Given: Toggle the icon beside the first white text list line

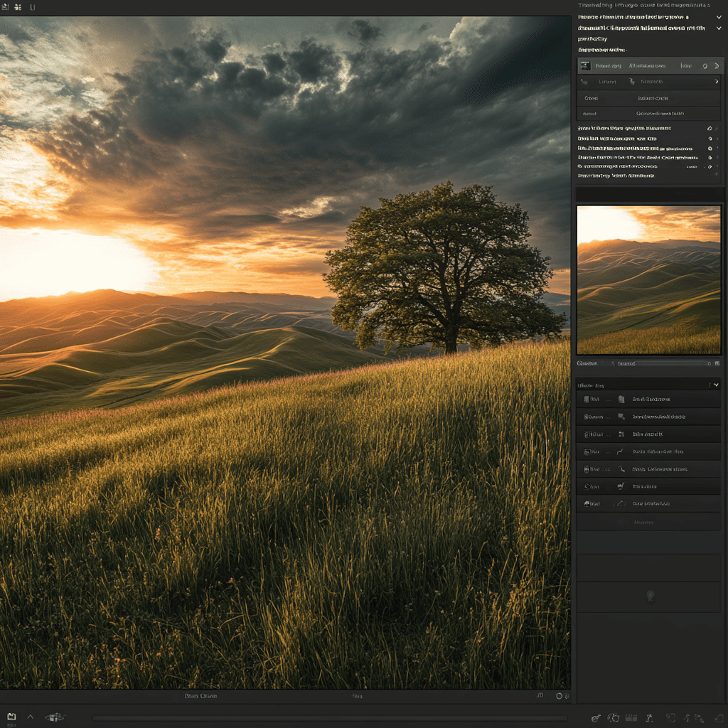Looking at the screenshot, I should 710,128.
